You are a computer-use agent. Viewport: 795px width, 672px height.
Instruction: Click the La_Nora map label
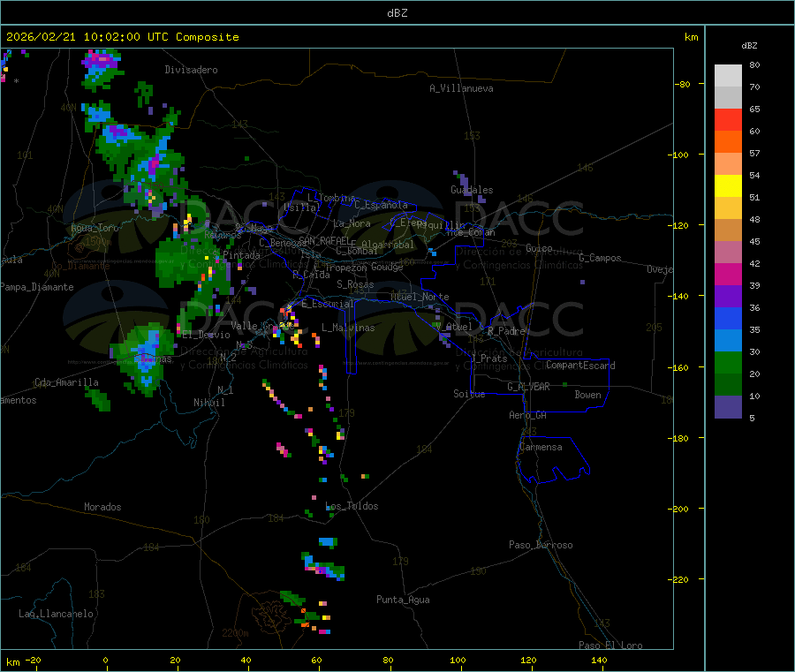[352, 223]
